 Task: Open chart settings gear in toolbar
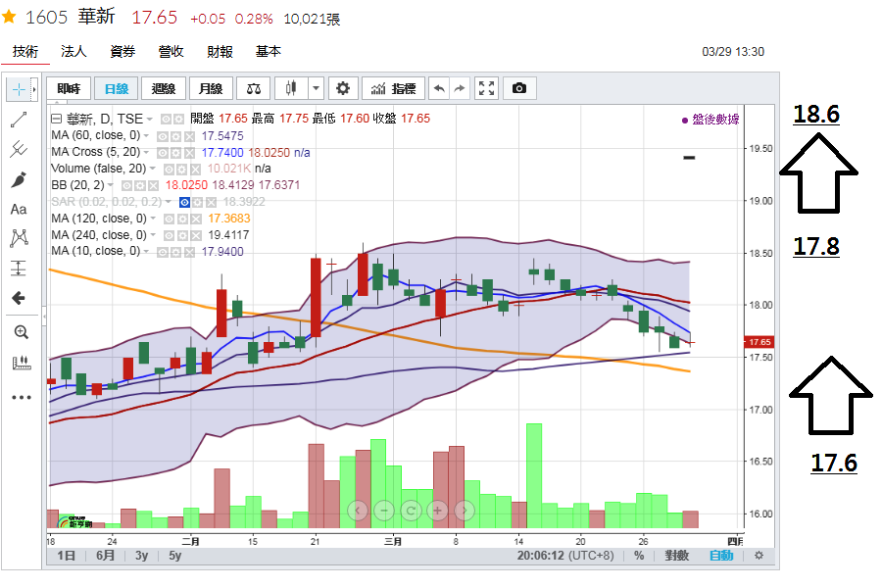(343, 88)
